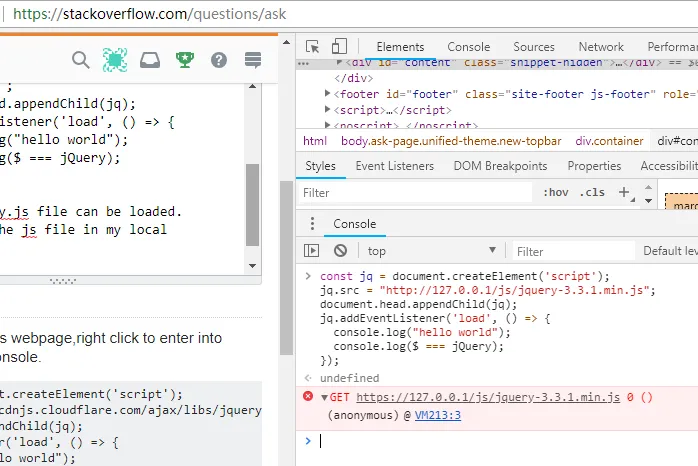Open the achievements trophy icon
The height and width of the screenshot is (466, 698).
pyautogui.click(x=184, y=60)
